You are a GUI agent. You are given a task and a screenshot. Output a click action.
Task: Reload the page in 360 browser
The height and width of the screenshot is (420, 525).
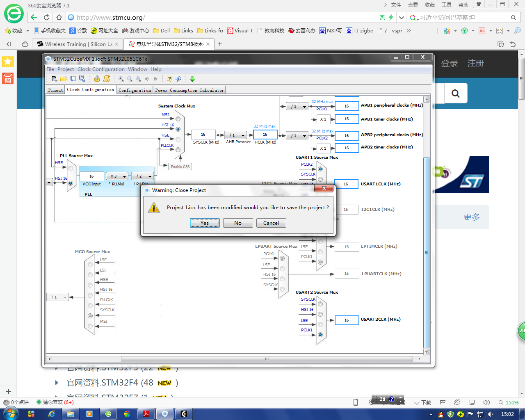point(46,17)
